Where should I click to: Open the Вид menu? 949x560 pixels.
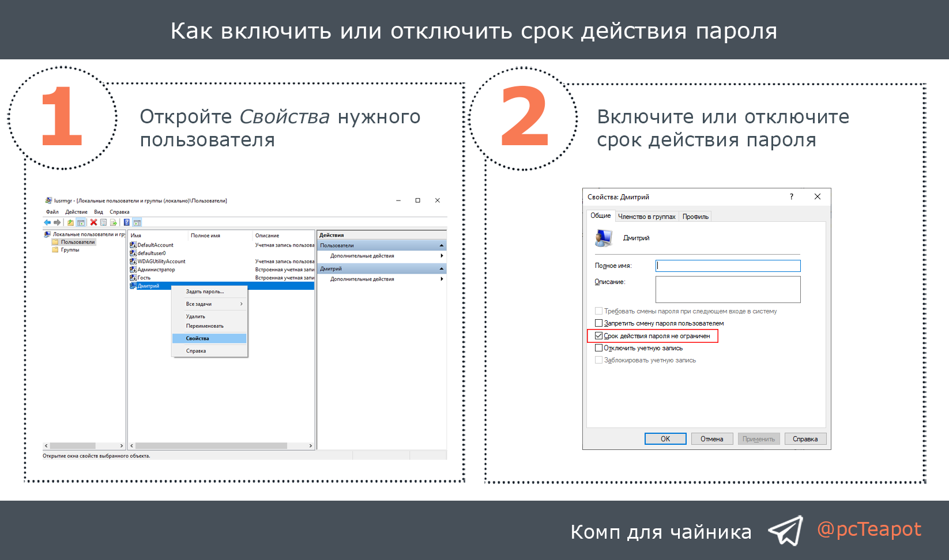[x=99, y=212]
